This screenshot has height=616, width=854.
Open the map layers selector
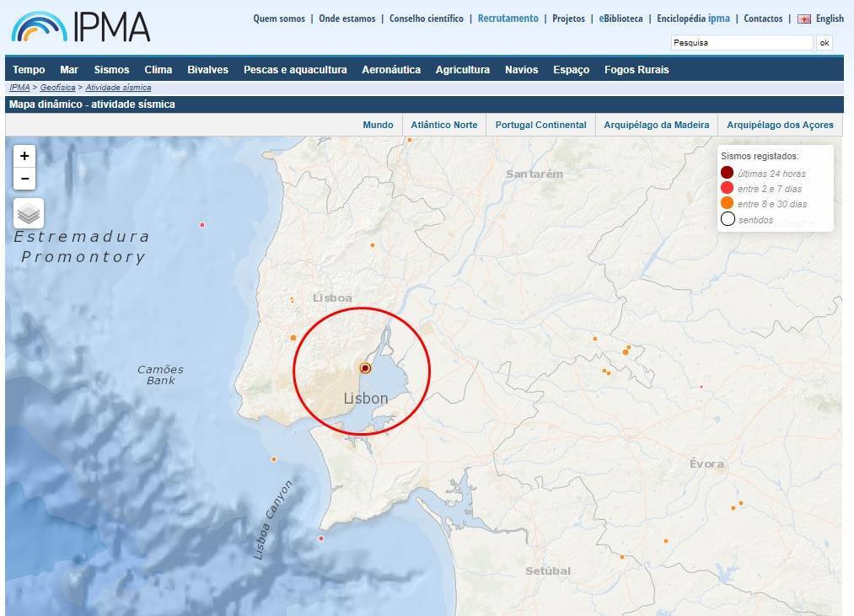pos(29,214)
